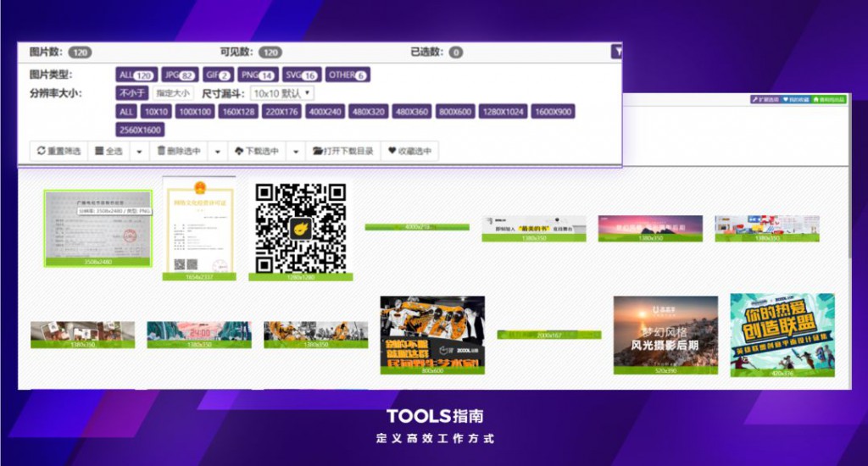The height and width of the screenshot is (466, 868).
Task: Open the dropdown arrow beside 删除选中
Action: [x=218, y=151]
